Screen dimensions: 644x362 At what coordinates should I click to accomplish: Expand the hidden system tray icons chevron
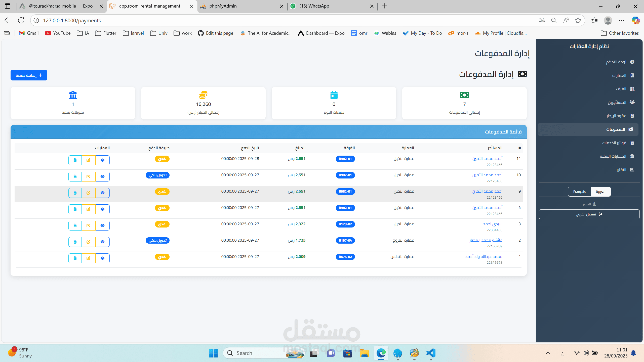point(548,353)
